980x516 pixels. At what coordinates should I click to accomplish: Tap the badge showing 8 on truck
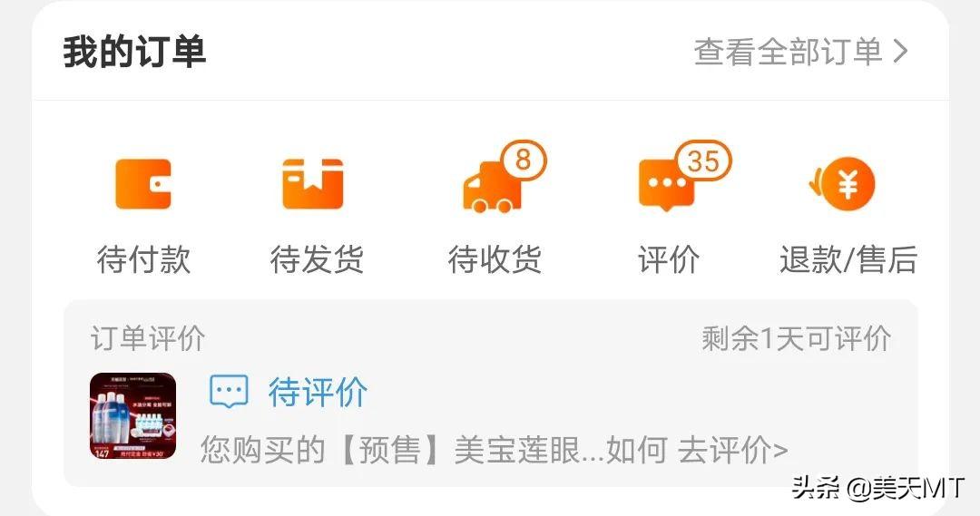(x=524, y=161)
